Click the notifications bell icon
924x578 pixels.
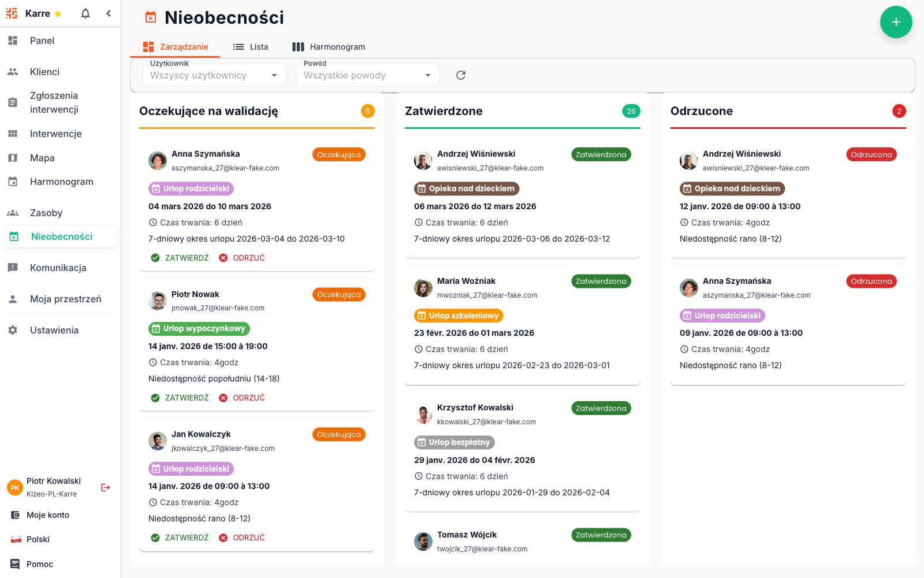(85, 13)
